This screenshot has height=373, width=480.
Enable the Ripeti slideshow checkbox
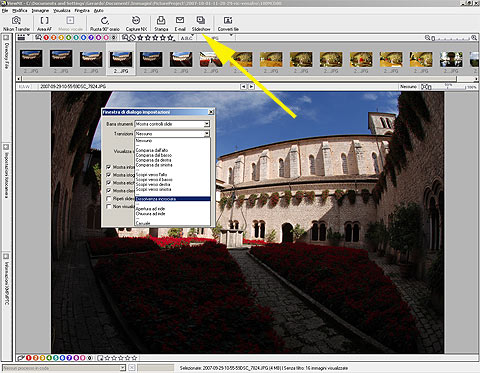click(x=108, y=199)
